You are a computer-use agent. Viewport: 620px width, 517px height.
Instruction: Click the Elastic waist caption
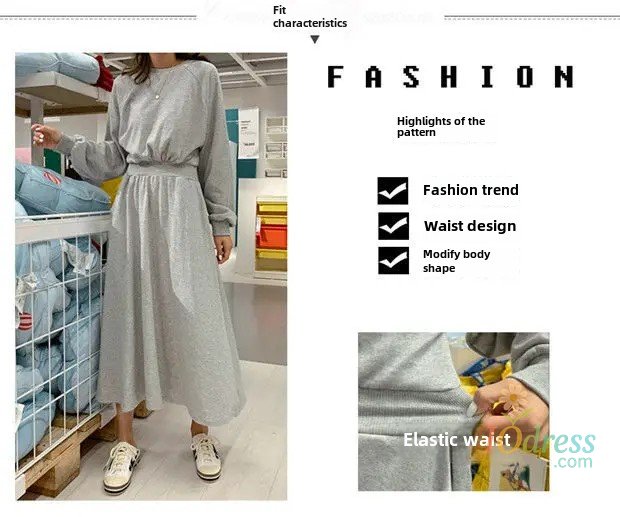(457, 440)
